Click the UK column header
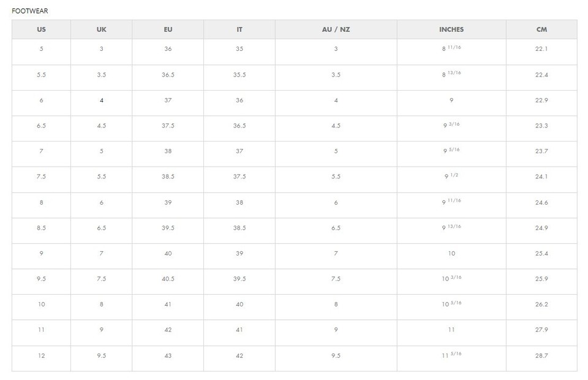The height and width of the screenshot is (380, 588). click(x=101, y=29)
